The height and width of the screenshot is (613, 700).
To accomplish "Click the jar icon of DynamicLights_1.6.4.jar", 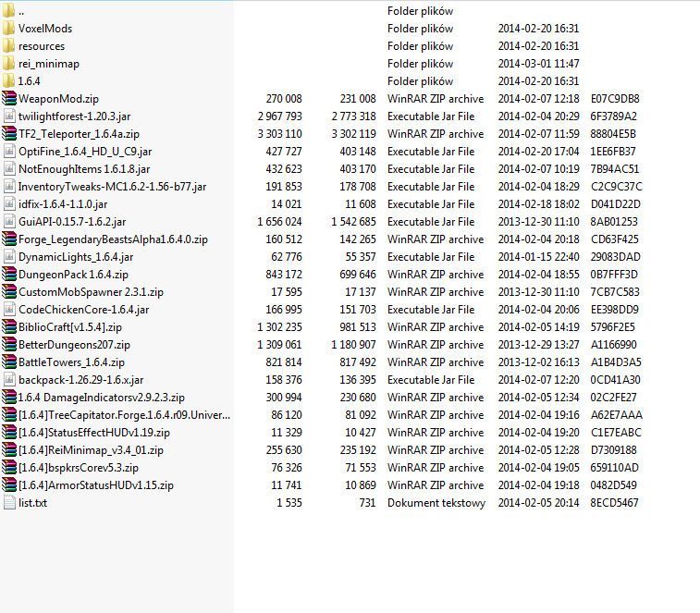I will click(9, 257).
